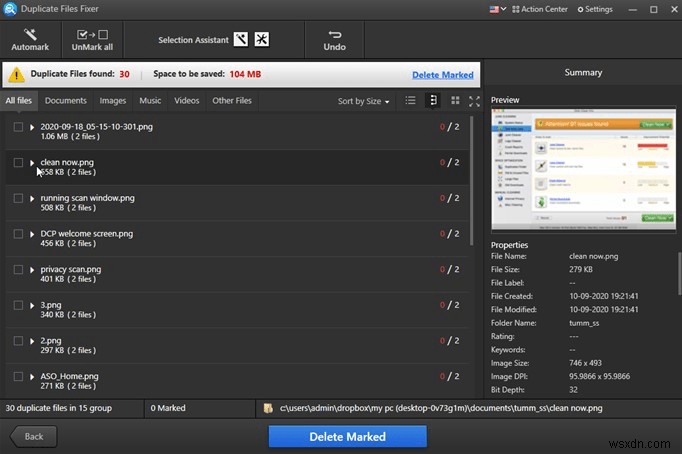Click the 0 Marked status entry
This screenshot has height=454, width=682.
[x=168, y=408]
